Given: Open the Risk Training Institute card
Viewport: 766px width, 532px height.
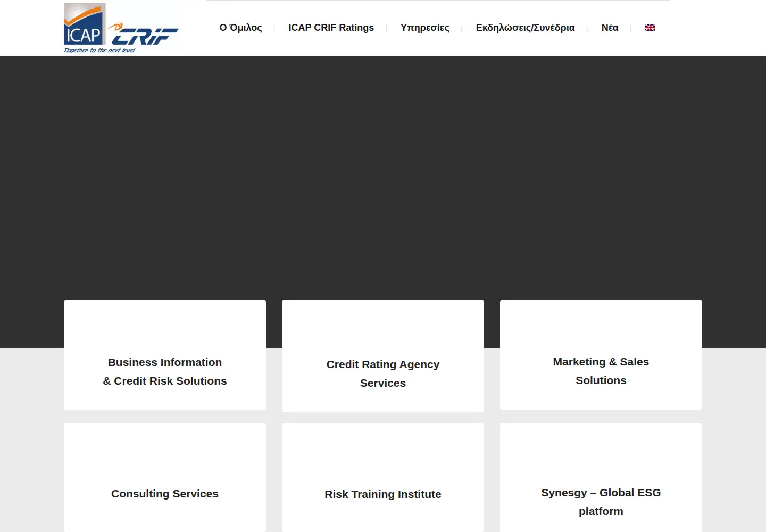Looking at the screenshot, I should click(x=383, y=477).
